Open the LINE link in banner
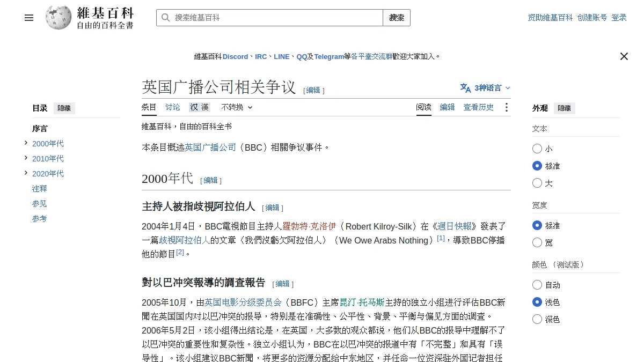Viewport: 644px width, 362px height. (x=282, y=56)
